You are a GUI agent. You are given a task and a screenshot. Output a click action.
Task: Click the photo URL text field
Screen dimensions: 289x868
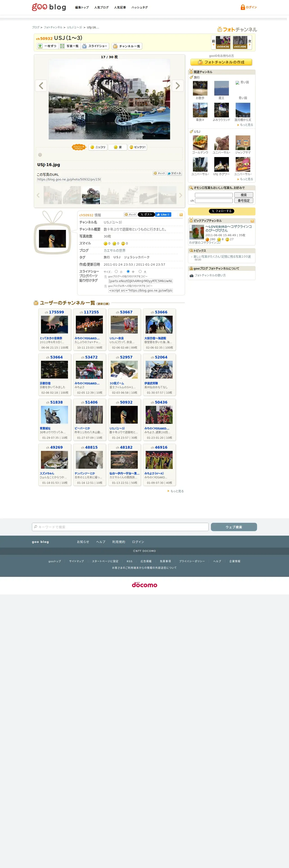pos(69,180)
